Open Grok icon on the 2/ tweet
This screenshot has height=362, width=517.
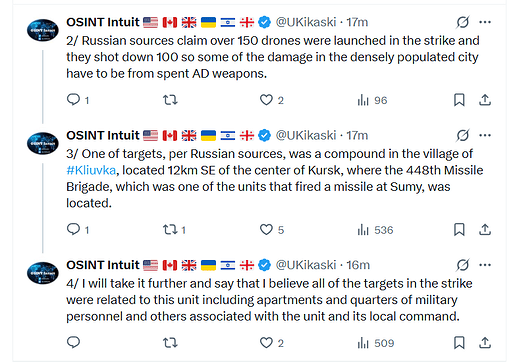pyautogui.click(x=463, y=22)
